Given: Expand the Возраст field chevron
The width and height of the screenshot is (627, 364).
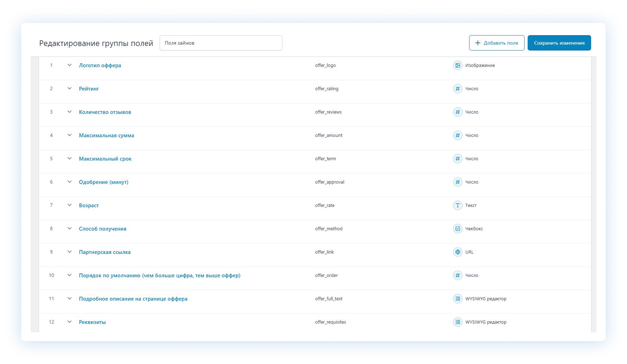Looking at the screenshot, I should pos(69,205).
